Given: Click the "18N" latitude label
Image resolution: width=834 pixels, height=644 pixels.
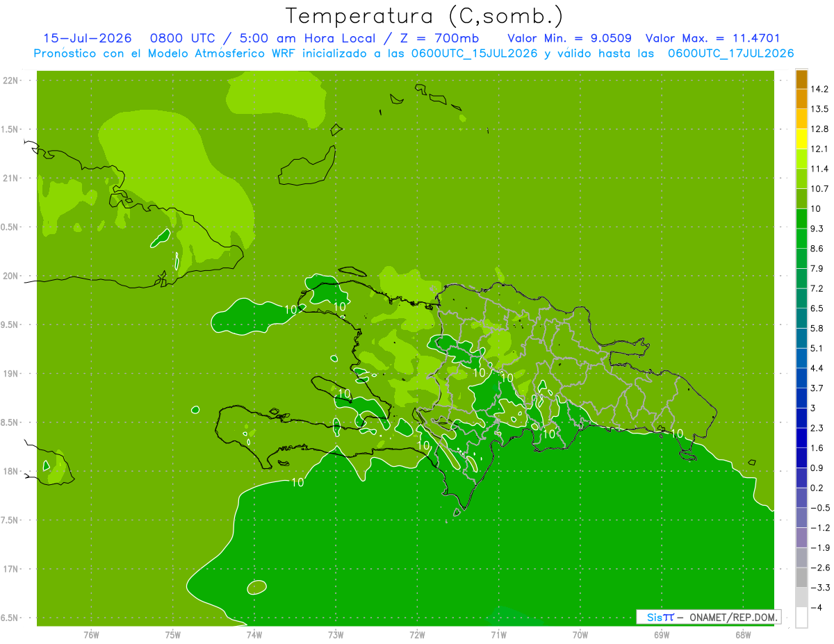Looking at the screenshot, I should point(10,471).
